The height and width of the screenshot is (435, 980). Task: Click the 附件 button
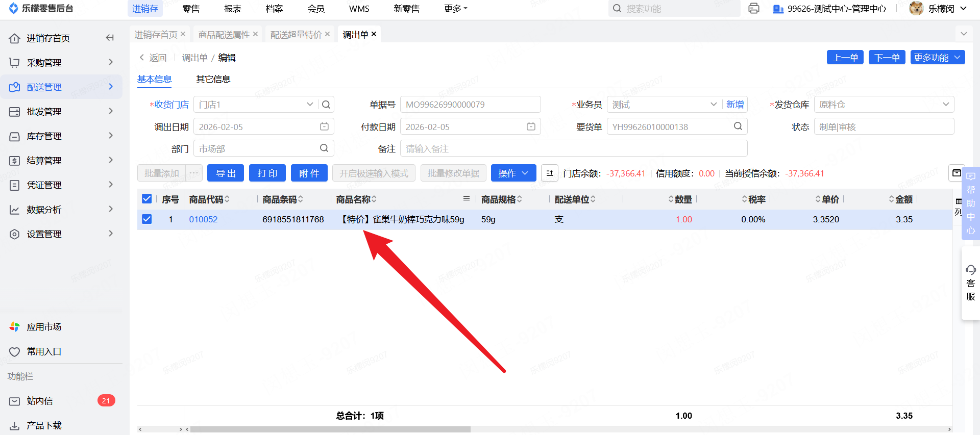[309, 173]
